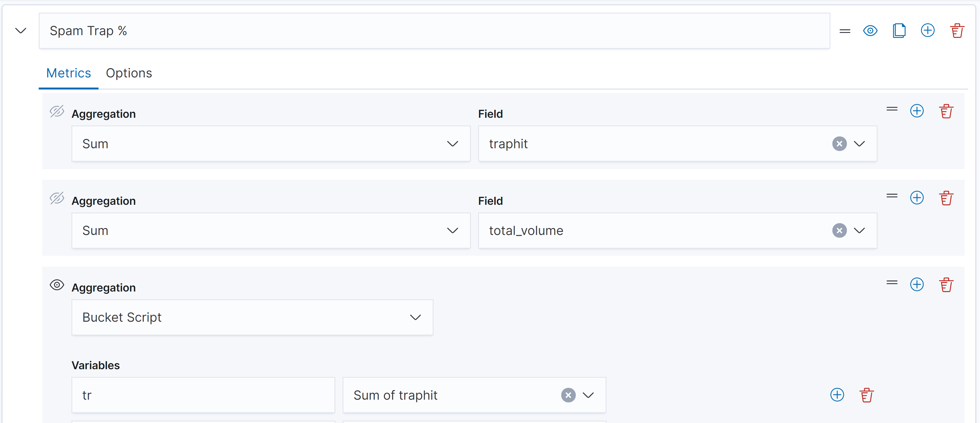This screenshot has height=423, width=980.
Task: Delete the Spam Trap % series
Action: [957, 31]
